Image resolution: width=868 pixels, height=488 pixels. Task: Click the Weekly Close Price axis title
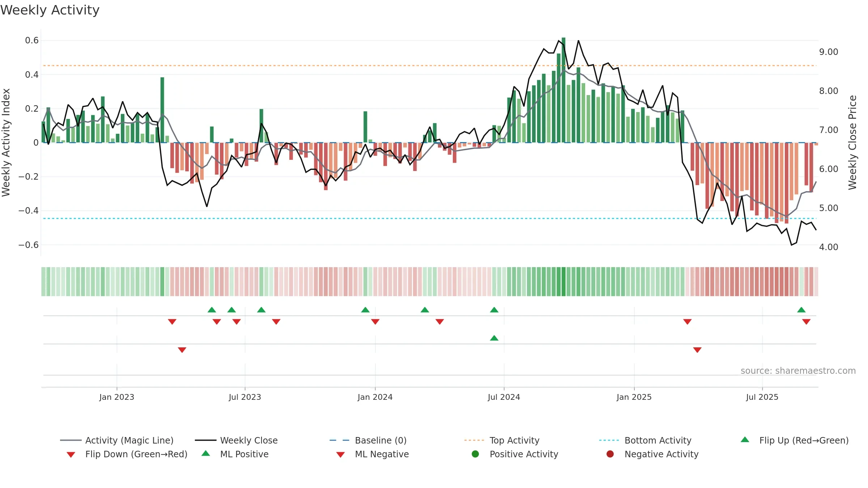pyautogui.click(x=852, y=142)
